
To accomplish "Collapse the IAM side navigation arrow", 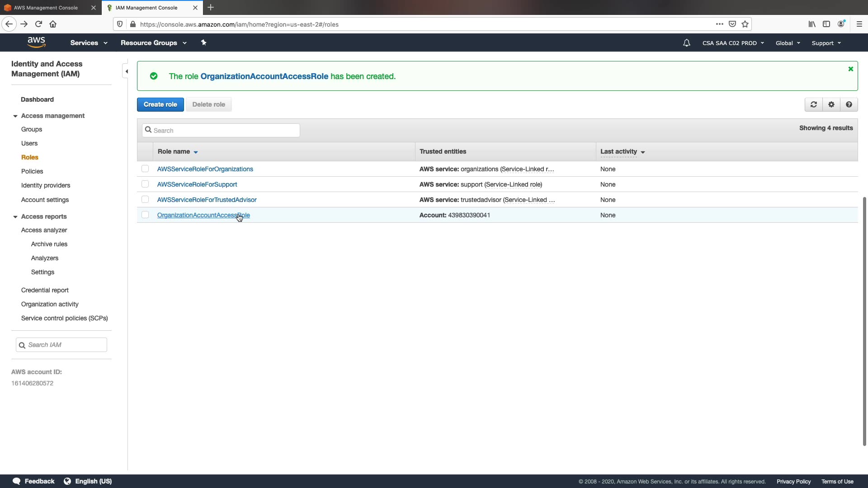I will [x=126, y=71].
